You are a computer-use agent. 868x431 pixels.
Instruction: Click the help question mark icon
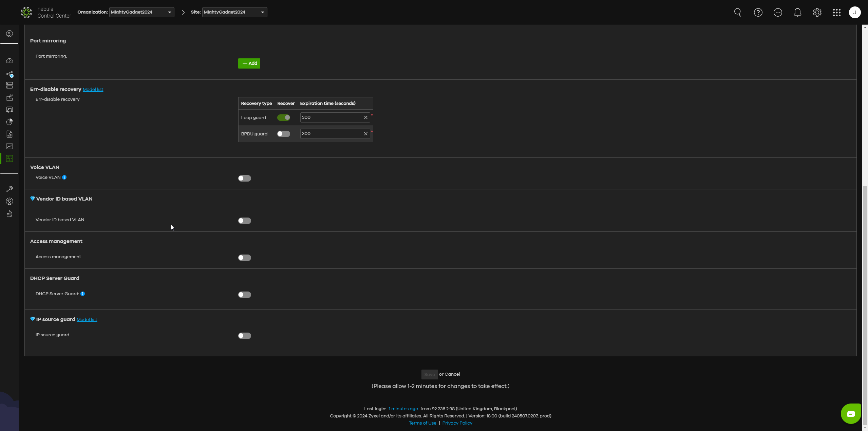pyautogui.click(x=758, y=13)
